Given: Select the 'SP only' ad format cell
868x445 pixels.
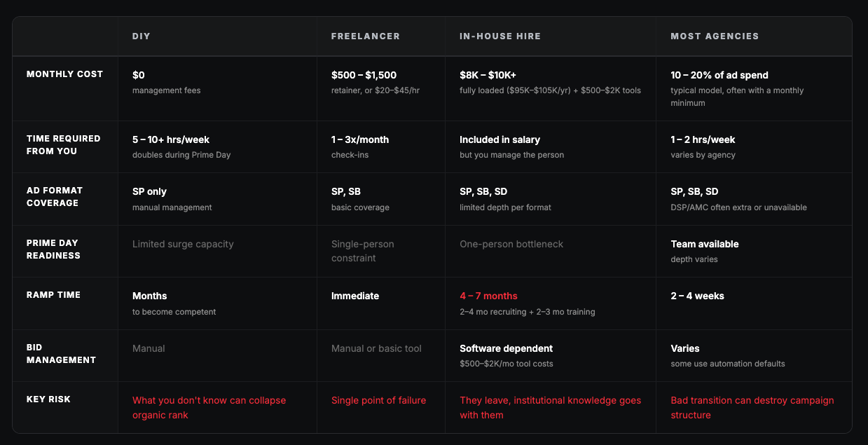Looking at the screenshot, I should (x=149, y=192).
